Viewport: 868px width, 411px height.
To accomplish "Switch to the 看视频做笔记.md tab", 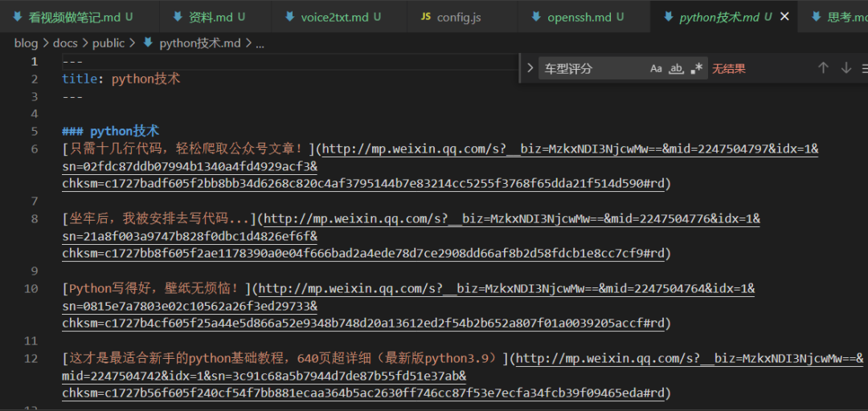I will coord(80,17).
